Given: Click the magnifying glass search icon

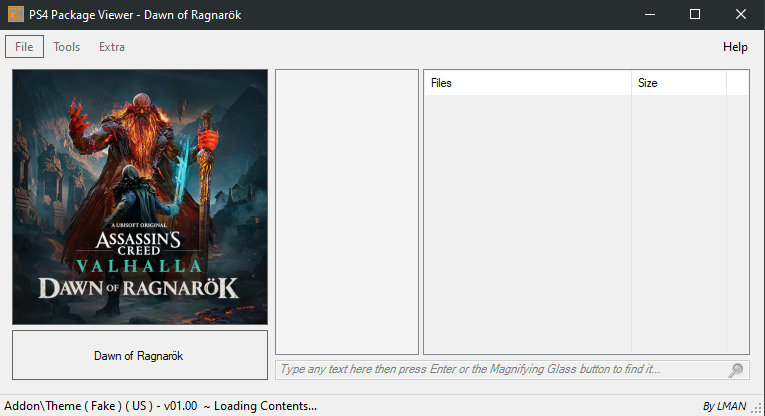Looking at the screenshot, I should point(736,370).
